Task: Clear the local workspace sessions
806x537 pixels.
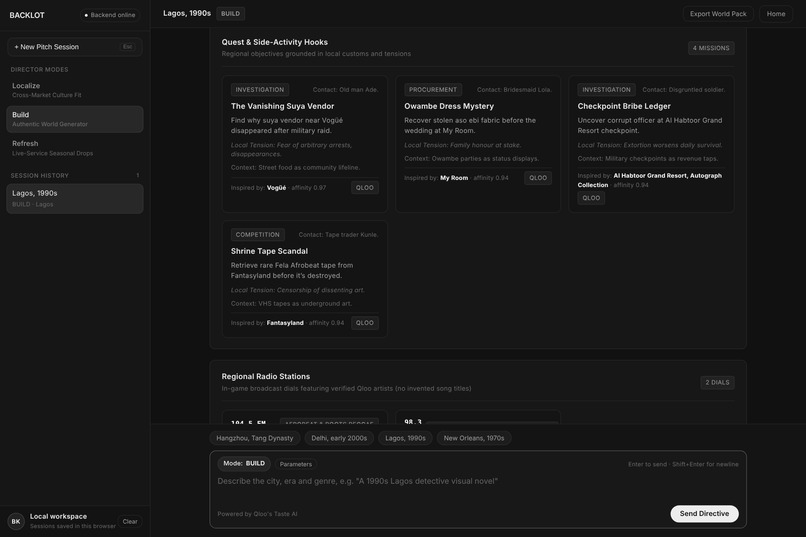Action: 130,521
